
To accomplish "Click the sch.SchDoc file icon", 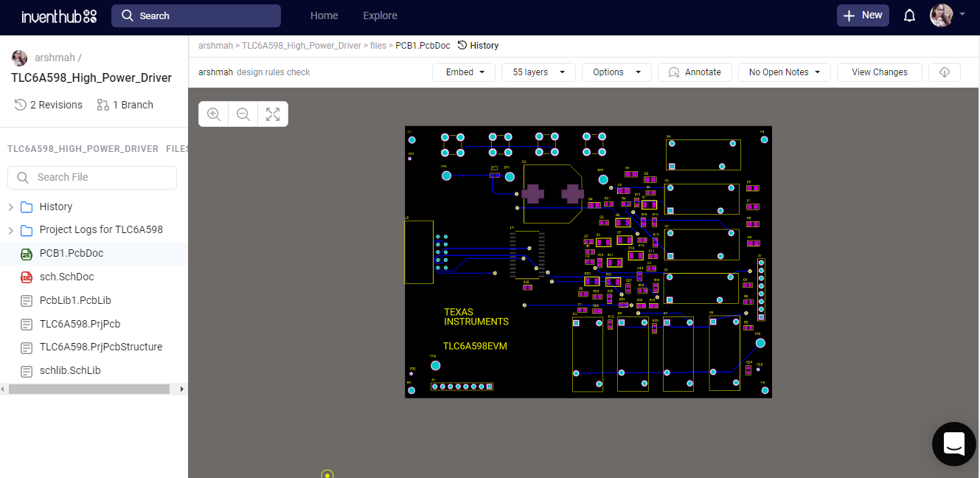I will coord(27,277).
